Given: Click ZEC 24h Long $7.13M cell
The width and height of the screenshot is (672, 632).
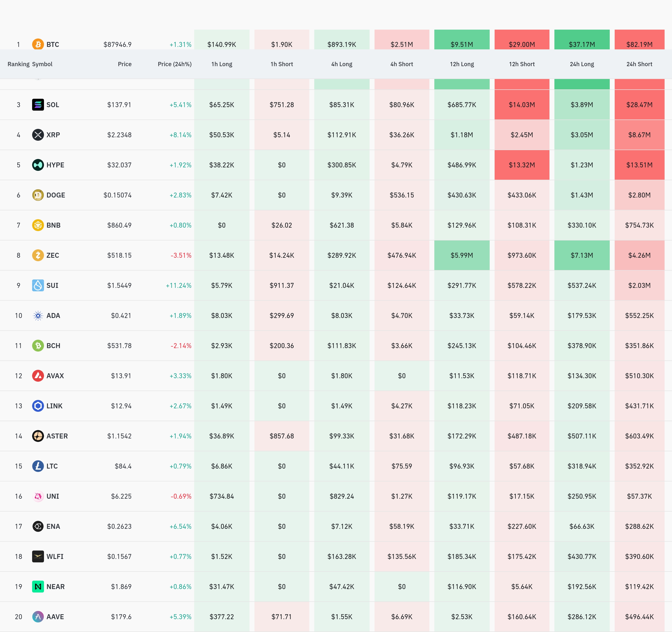Looking at the screenshot, I should click(x=581, y=255).
